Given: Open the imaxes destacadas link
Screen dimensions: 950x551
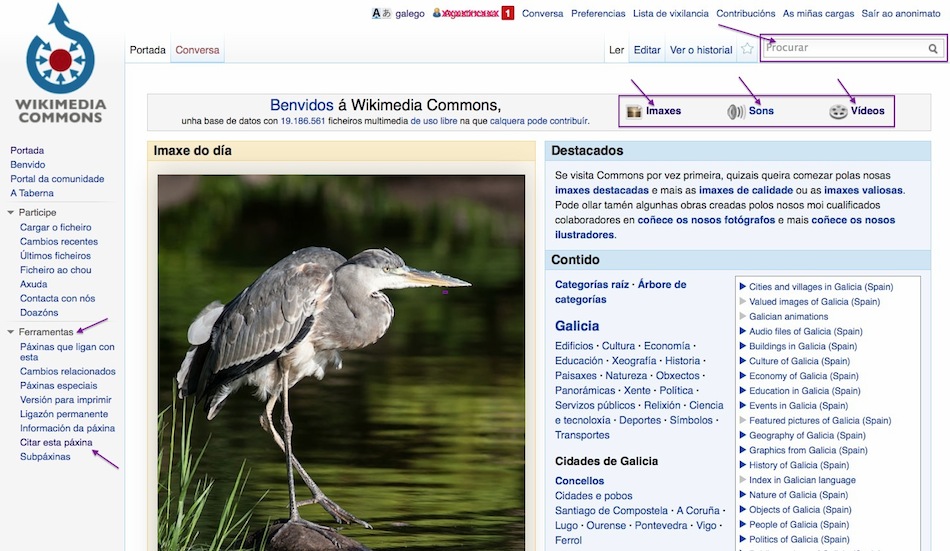Looking at the screenshot, I should point(602,190).
